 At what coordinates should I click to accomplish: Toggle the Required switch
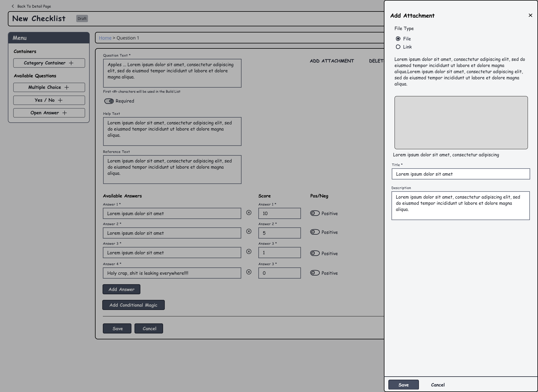click(x=109, y=101)
